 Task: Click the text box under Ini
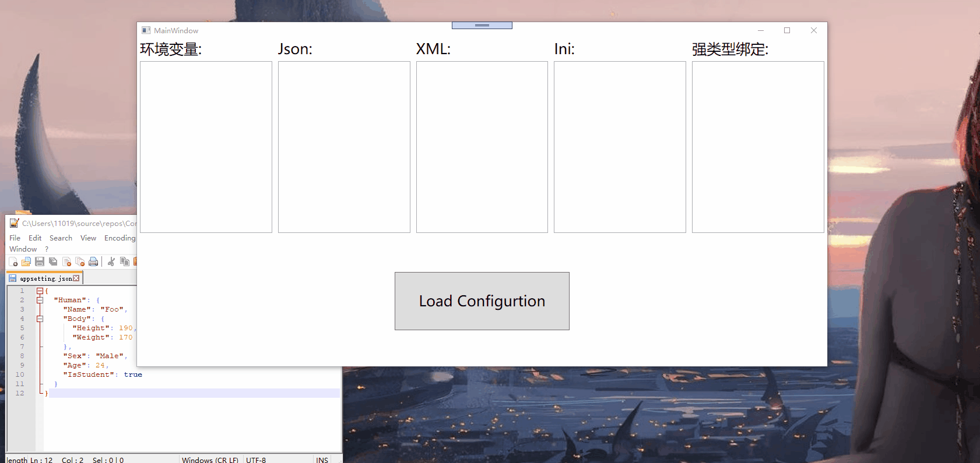click(620, 147)
